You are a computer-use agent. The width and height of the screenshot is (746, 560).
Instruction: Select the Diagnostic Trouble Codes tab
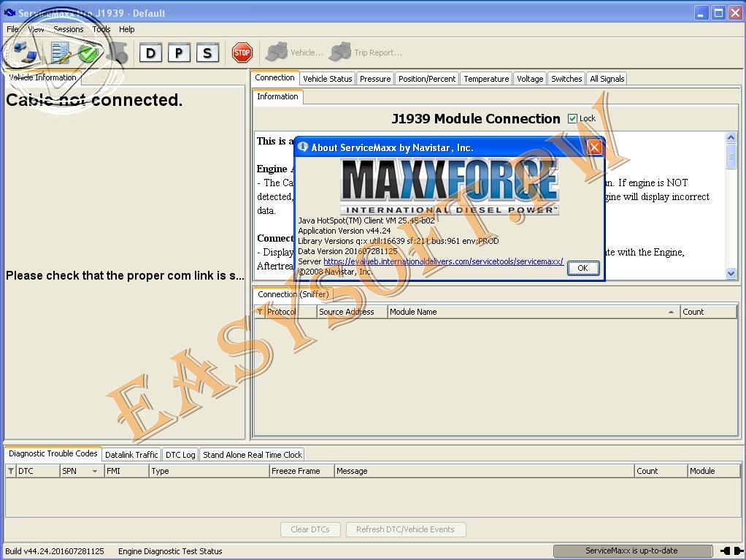(53, 454)
